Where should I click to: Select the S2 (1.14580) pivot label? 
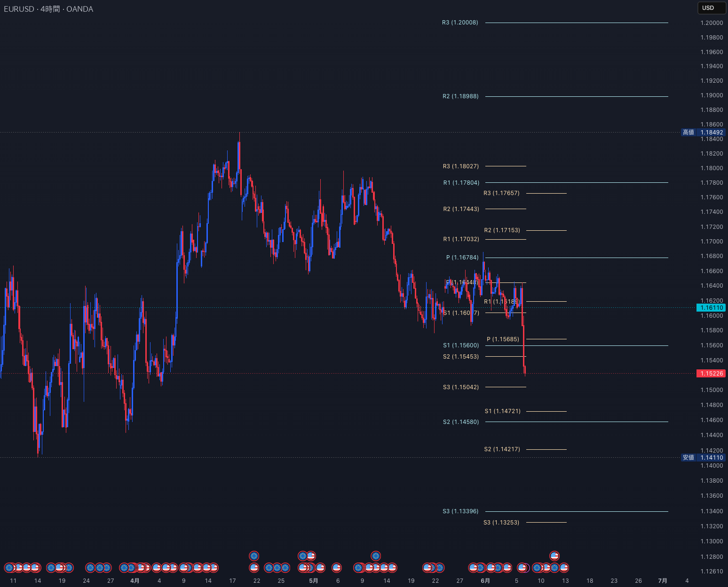[461, 422]
